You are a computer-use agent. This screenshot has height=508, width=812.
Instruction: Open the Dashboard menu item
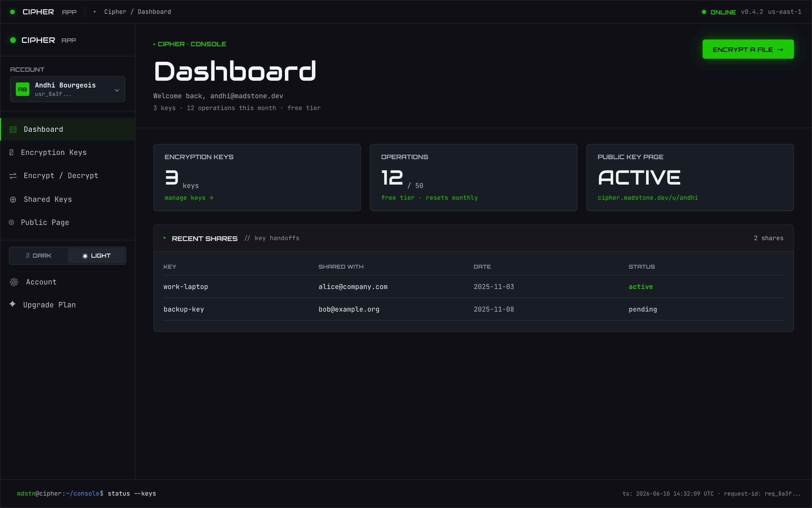click(x=68, y=129)
